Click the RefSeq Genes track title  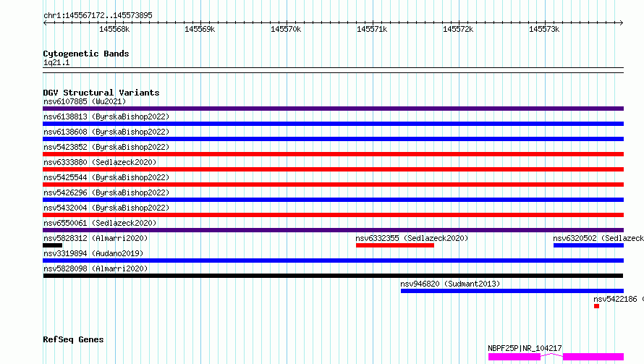click(73, 340)
